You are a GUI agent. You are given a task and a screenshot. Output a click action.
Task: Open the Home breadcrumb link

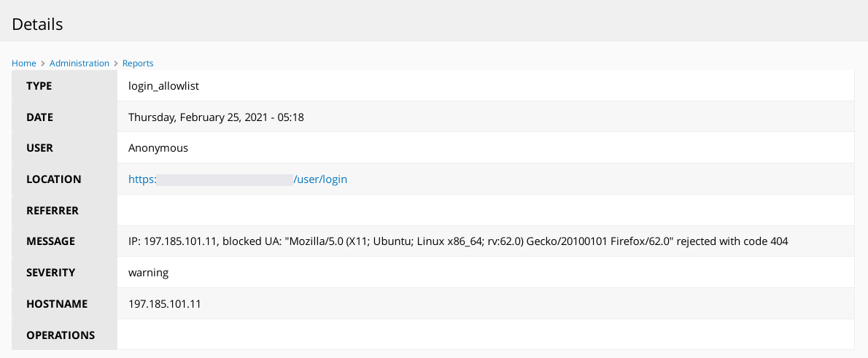coord(24,63)
